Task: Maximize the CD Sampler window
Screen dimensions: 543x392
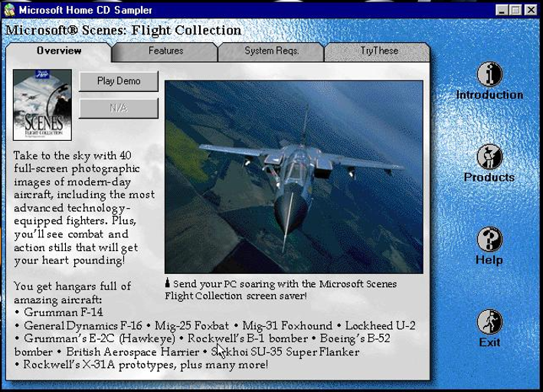Action: click(515, 10)
